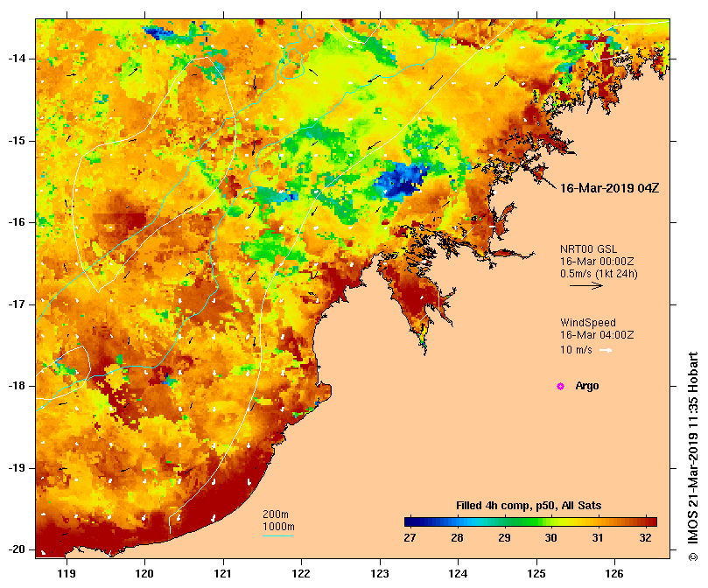
Task: Click the cyan 1000m contour legend line
Action: click(278, 536)
